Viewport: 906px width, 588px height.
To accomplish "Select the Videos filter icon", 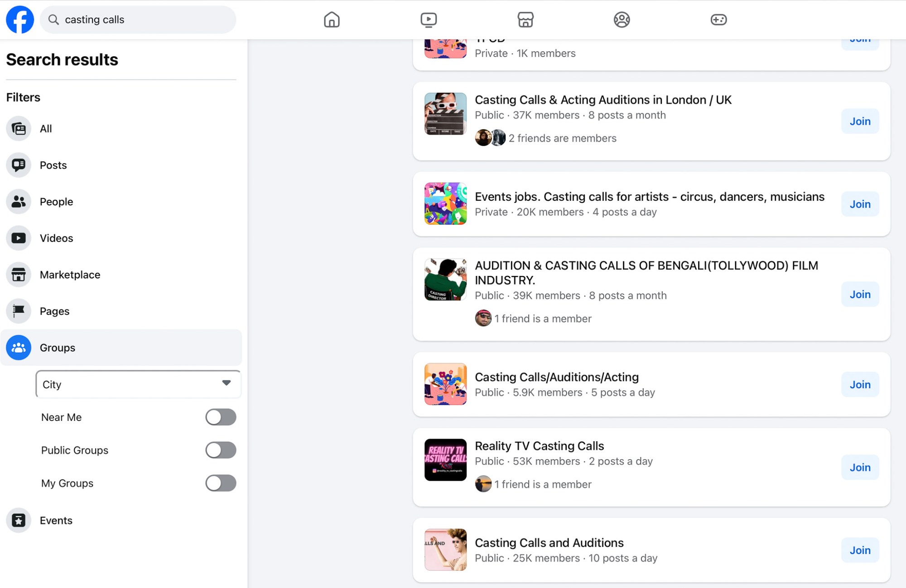I will (x=19, y=238).
